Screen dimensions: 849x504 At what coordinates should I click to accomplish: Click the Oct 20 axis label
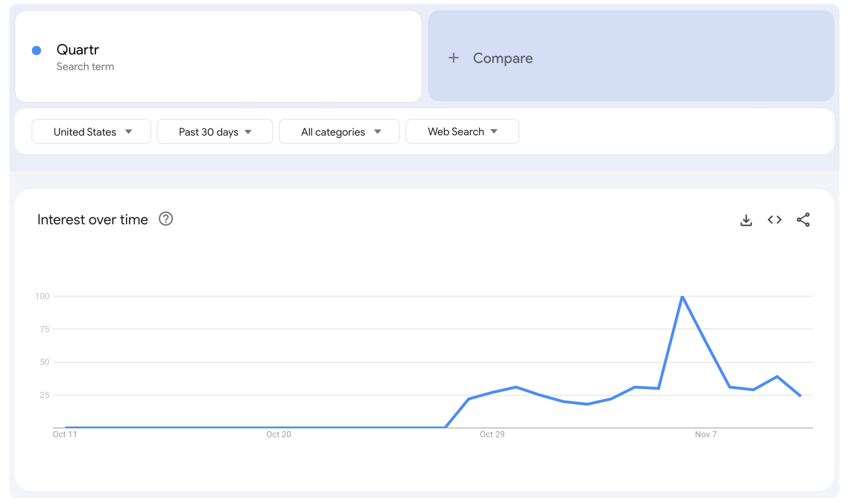(x=278, y=434)
